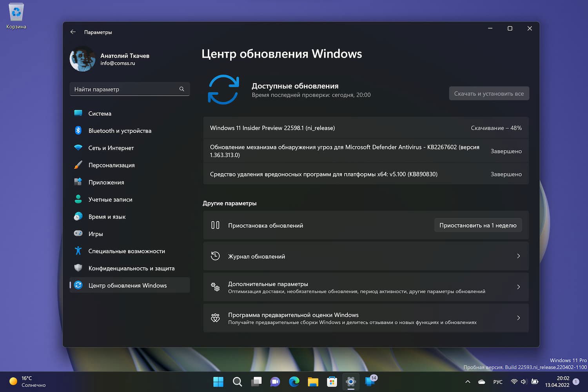Open Конфиденциальность и защита settings

click(131, 268)
